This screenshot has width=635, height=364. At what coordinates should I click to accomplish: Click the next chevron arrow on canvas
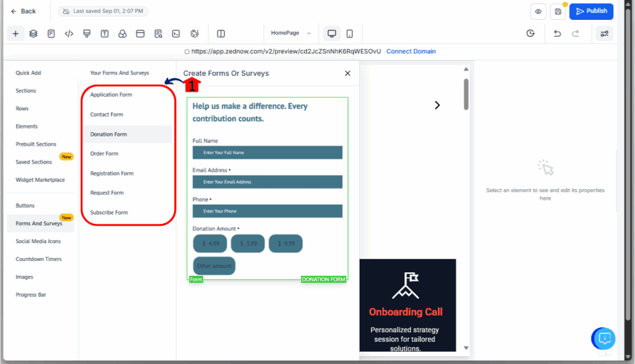[437, 105]
